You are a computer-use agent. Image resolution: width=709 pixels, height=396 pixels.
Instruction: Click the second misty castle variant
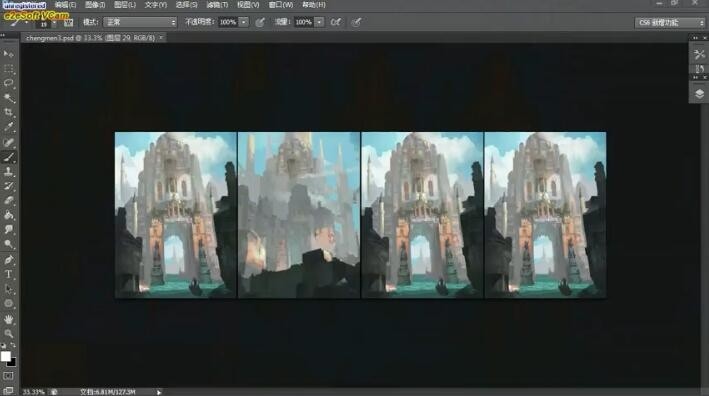click(299, 215)
